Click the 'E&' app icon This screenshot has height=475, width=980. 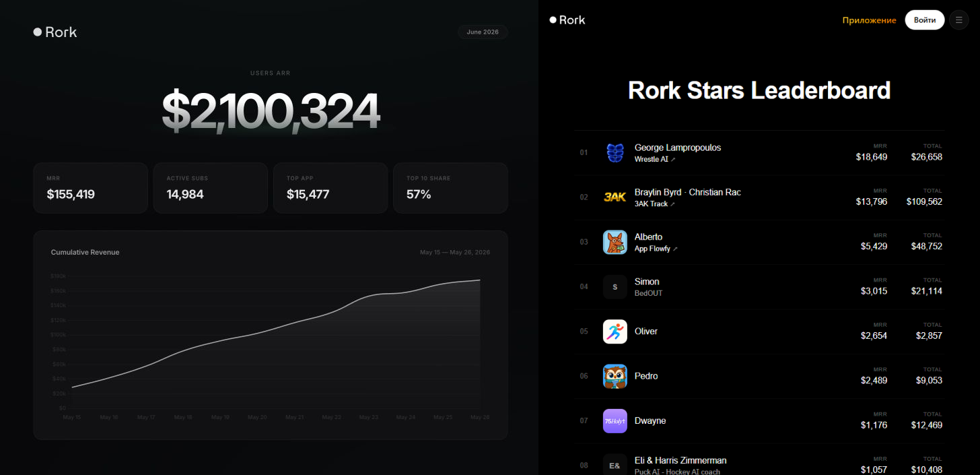coord(615,466)
